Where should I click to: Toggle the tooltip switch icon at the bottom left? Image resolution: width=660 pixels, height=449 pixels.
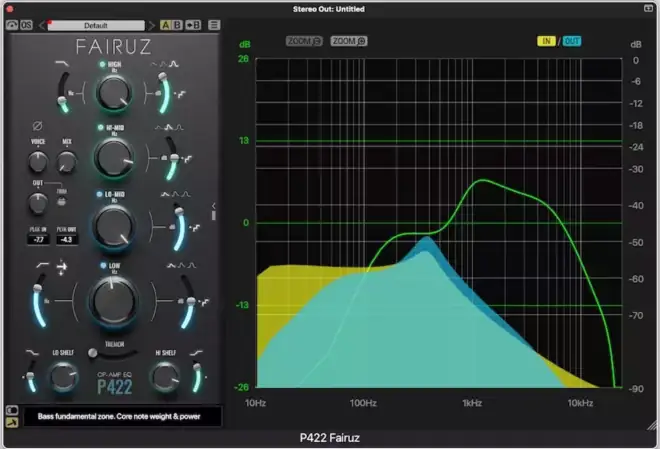point(12,410)
